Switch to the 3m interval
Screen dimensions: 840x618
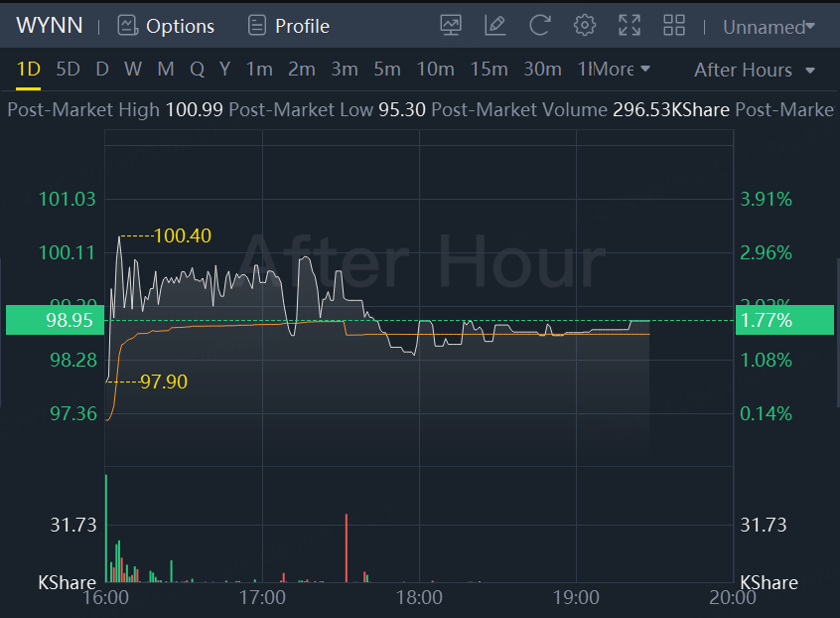[345, 70]
